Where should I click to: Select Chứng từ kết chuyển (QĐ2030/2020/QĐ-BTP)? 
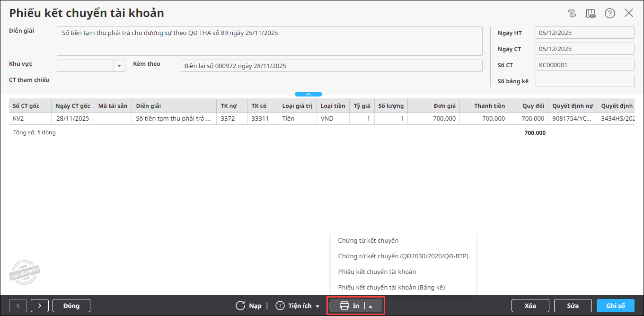point(403,256)
